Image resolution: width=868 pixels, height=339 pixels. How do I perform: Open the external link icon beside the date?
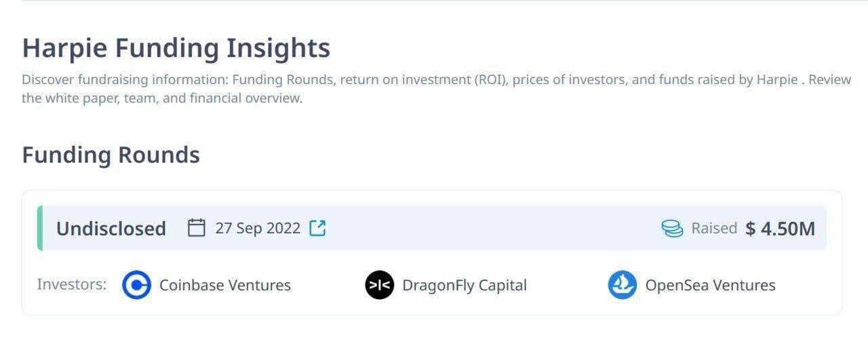tap(317, 228)
